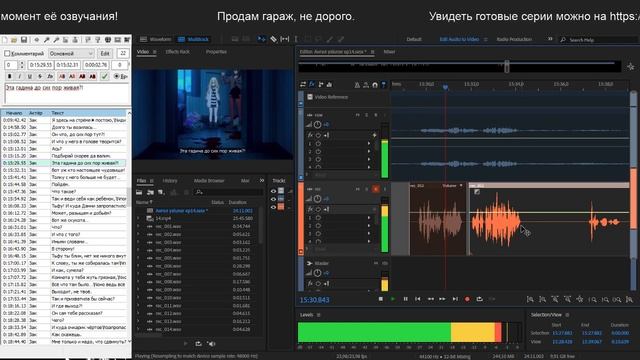Open the History tab
Viewport: 640px width, 360px height.
(x=170, y=180)
